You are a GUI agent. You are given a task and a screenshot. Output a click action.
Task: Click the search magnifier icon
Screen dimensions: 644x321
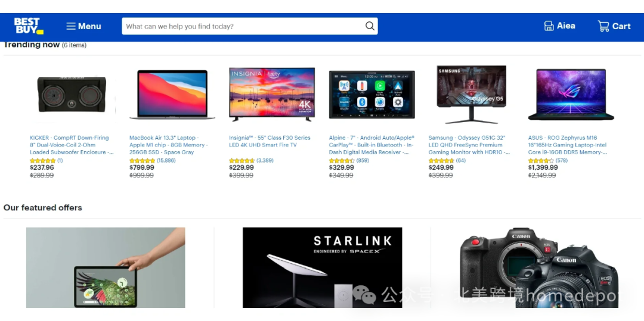click(370, 26)
